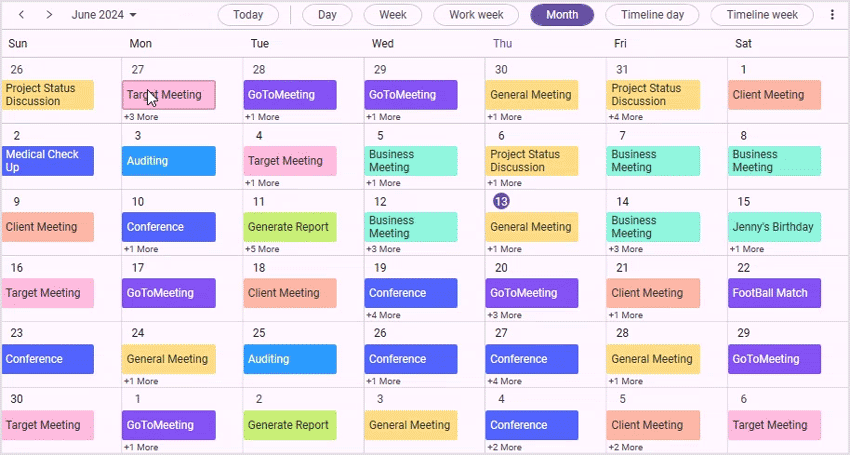
Task: Open Business Meeting event on June 8
Action: (x=774, y=161)
